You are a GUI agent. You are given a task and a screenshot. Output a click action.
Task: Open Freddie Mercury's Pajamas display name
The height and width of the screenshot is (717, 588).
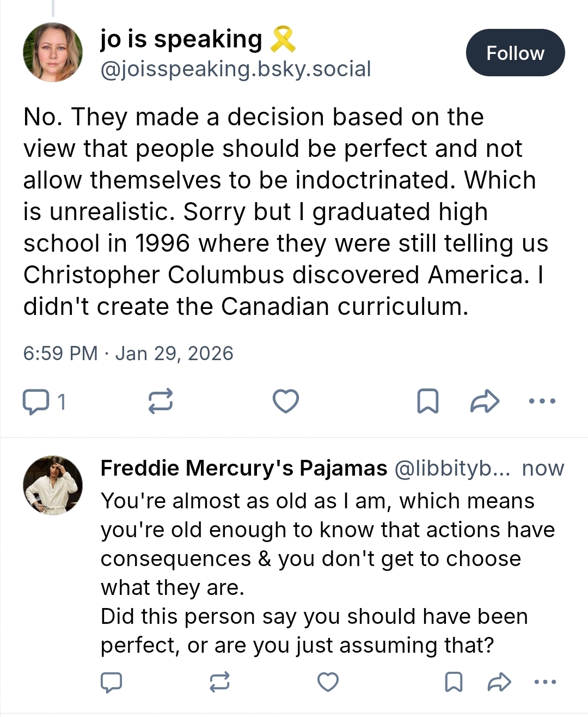click(243, 468)
